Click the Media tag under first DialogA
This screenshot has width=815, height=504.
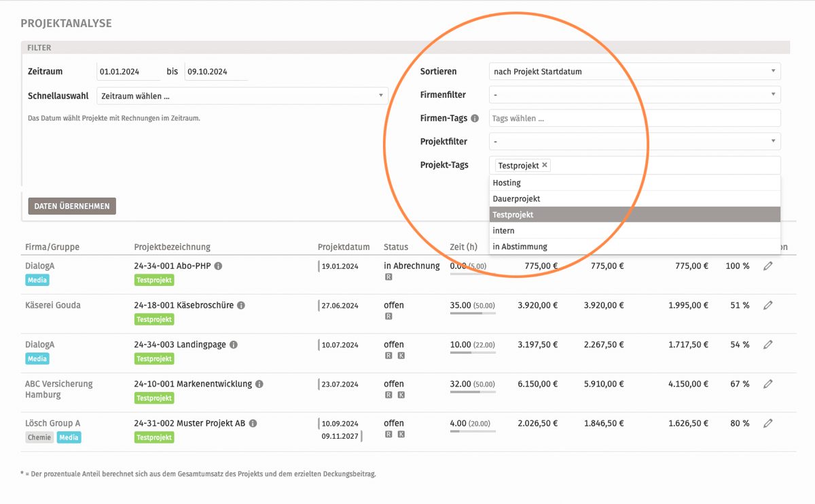click(37, 280)
